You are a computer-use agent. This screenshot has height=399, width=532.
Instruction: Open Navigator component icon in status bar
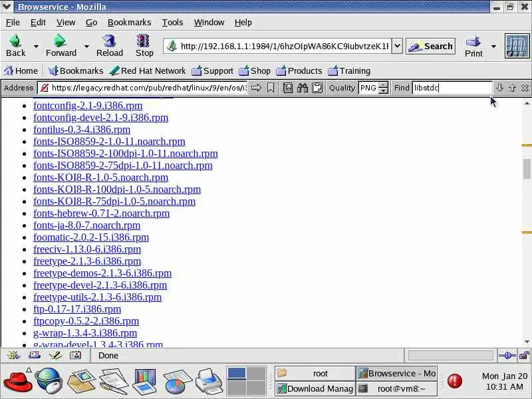click(13, 355)
